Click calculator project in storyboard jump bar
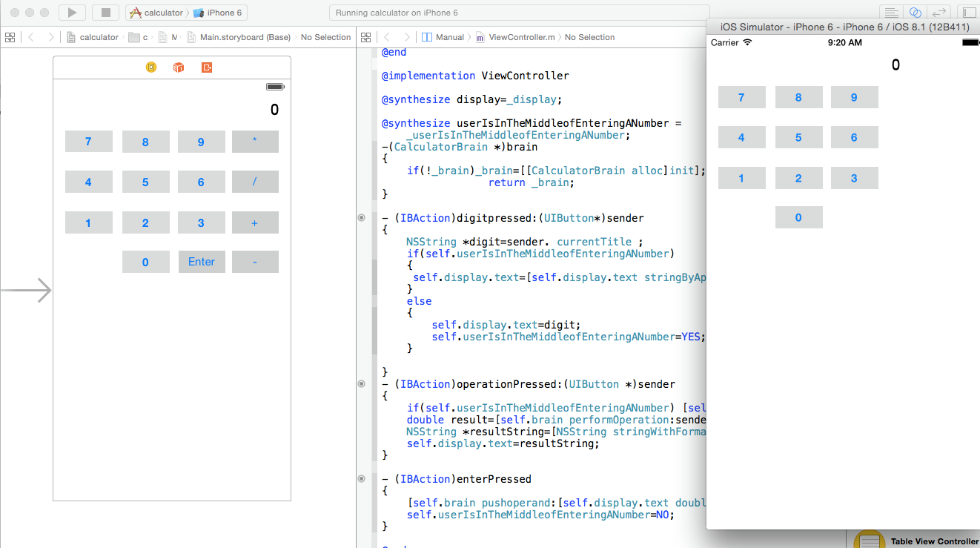Image resolution: width=980 pixels, height=548 pixels. (x=93, y=37)
